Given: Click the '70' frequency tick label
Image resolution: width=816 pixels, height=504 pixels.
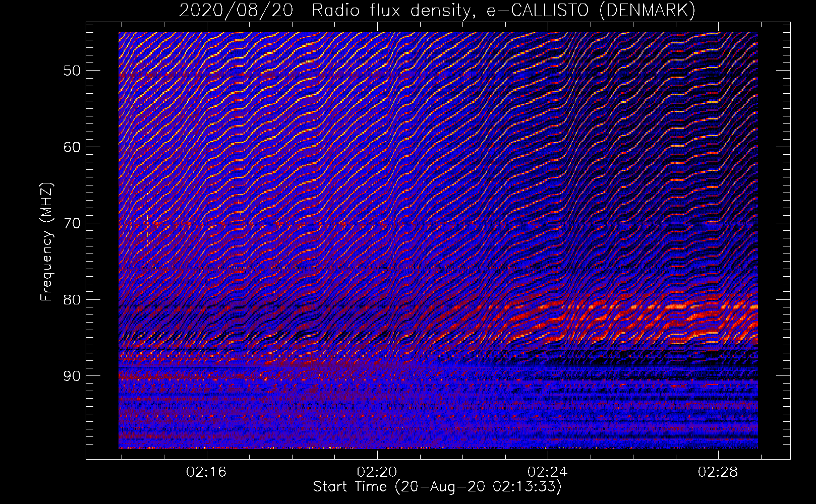Looking at the screenshot, I should tap(72, 223).
